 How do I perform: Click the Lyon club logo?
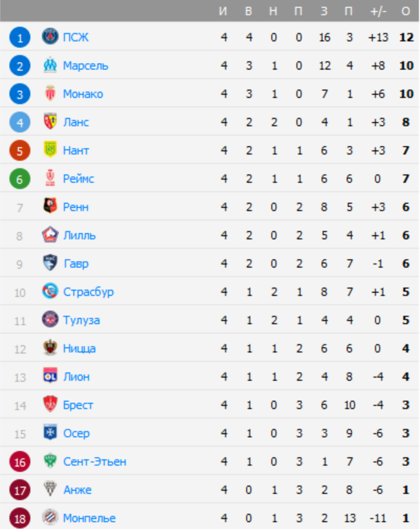click(50, 377)
